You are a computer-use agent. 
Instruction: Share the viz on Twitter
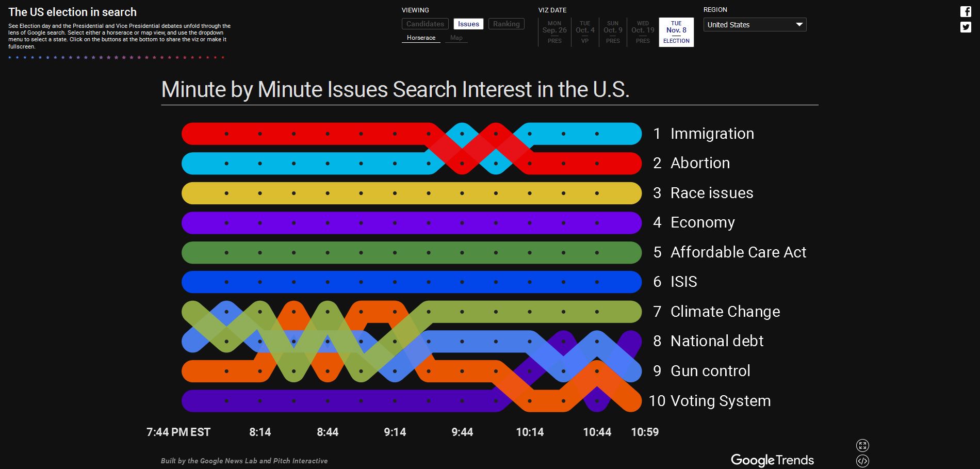click(x=966, y=27)
